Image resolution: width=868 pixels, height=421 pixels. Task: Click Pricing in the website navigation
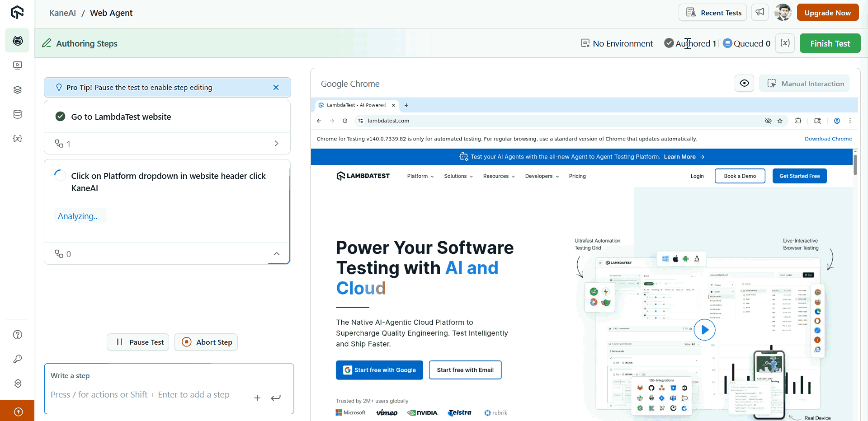pyautogui.click(x=577, y=176)
